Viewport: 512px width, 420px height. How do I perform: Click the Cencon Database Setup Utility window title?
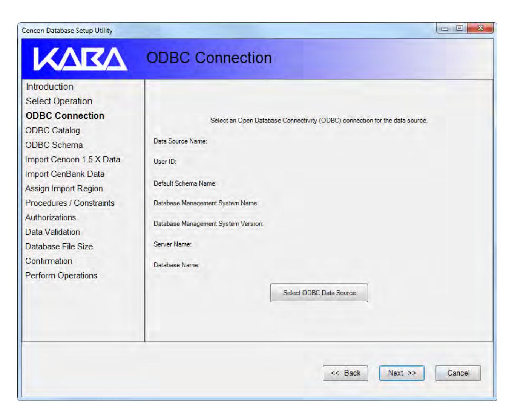tap(67, 31)
